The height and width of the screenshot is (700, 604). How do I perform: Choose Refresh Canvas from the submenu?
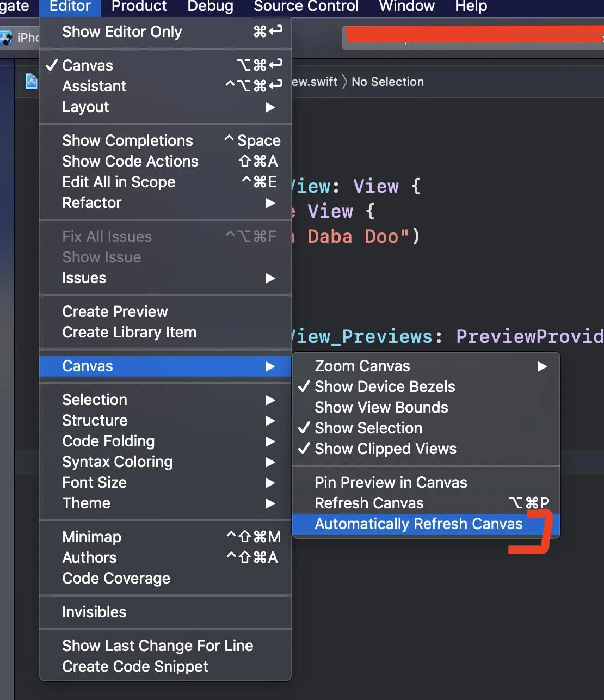coord(369,503)
